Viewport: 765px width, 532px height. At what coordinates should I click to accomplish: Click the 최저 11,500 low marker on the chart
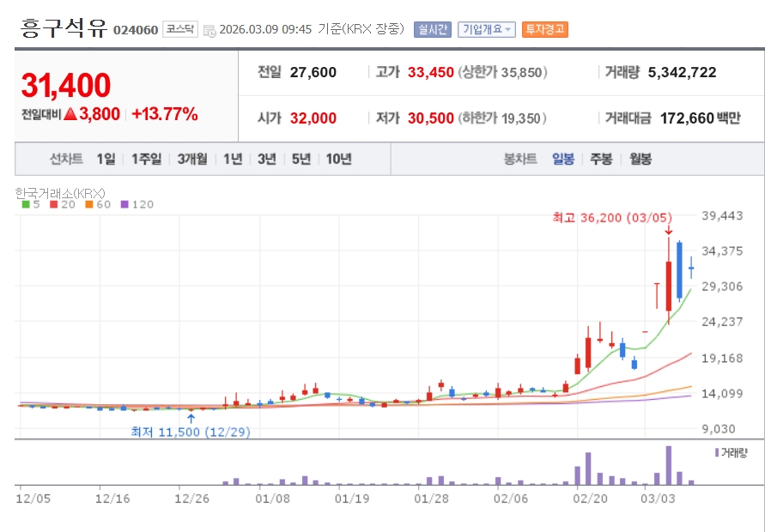click(190, 432)
